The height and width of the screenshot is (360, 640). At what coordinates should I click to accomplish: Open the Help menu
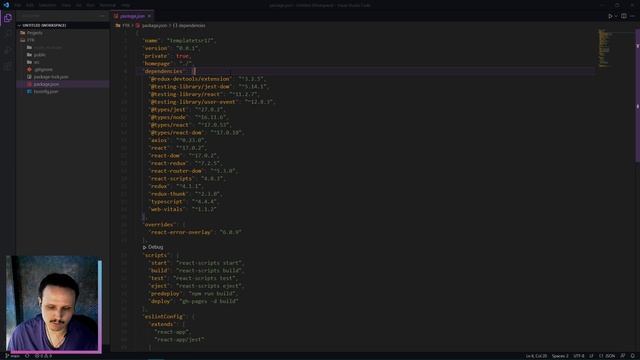pyautogui.click(x=126, y=5)
